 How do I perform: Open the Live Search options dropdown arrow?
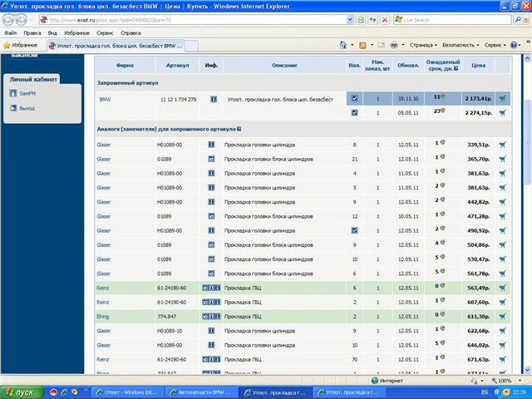(526, 20)
